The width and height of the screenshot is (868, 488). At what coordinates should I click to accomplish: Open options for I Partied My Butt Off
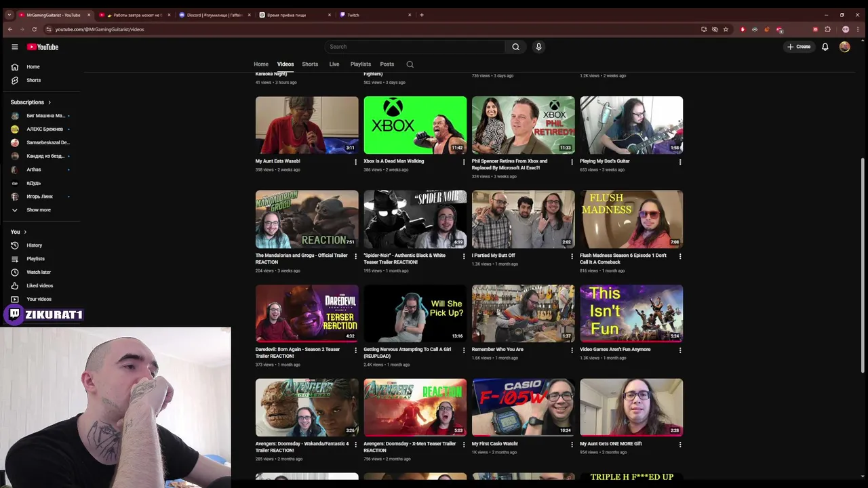point(572,256)
